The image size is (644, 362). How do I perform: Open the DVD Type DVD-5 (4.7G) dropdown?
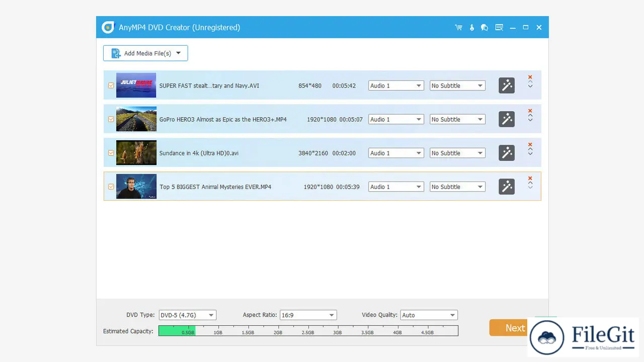point(187,315)
